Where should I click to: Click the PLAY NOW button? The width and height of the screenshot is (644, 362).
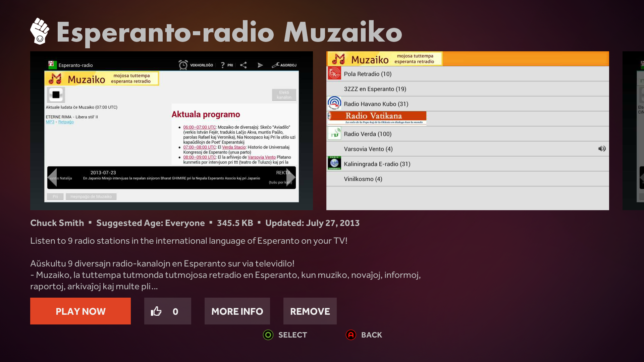(x=80, y=311)
